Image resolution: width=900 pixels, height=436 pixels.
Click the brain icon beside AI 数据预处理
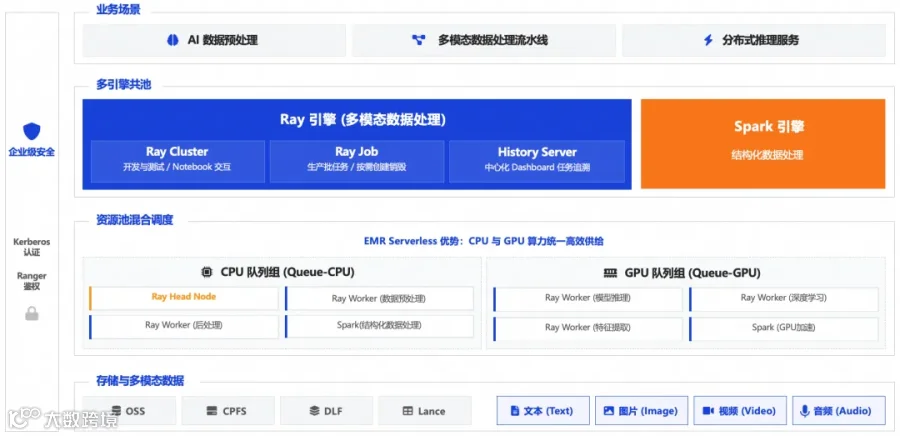tap(173, 40)
